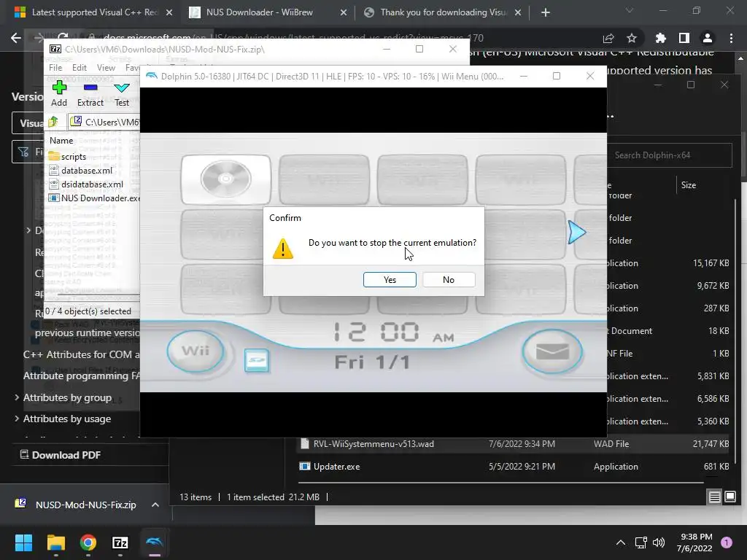Share this page from Chrome toolbar

pyautogui.click(x=608, y=38)
